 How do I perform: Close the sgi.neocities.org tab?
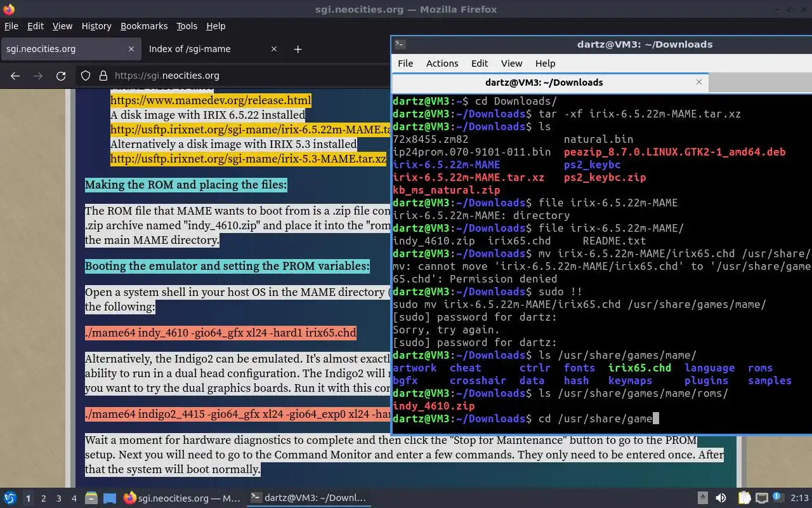131,49
